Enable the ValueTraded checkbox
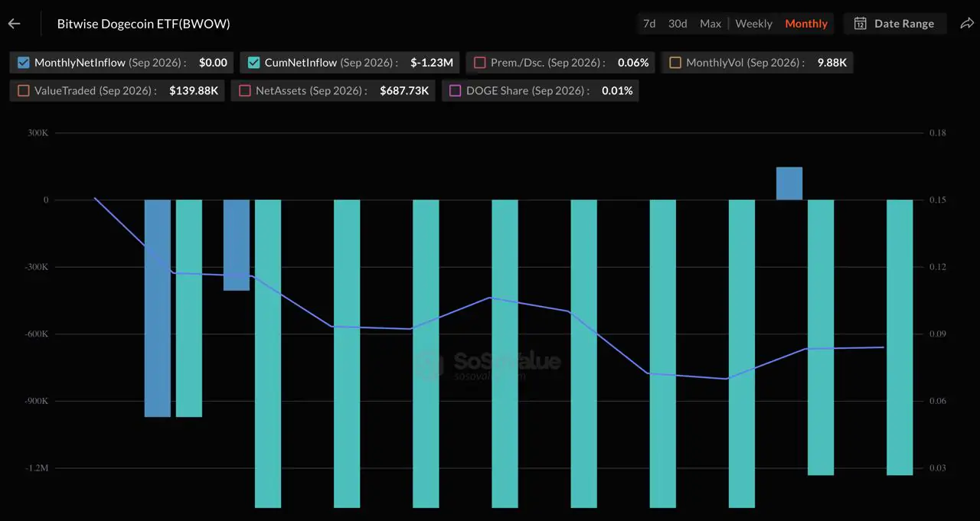980x521 pixels. click(x=24, y=90)
